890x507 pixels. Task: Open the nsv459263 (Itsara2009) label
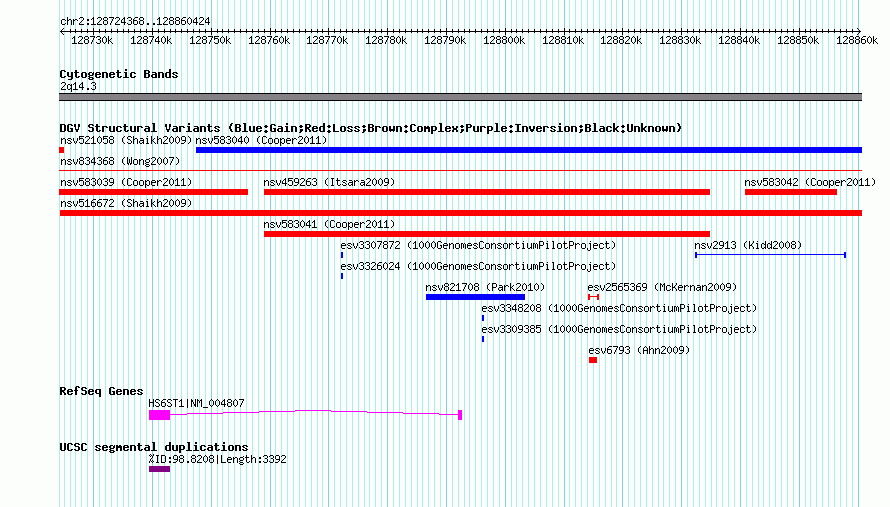tap(329, 182)
